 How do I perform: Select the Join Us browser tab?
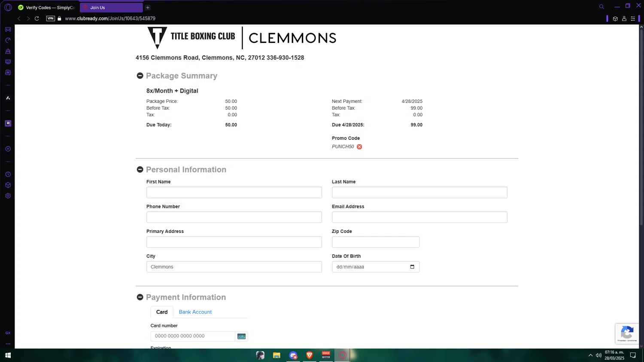coord(111,7)
